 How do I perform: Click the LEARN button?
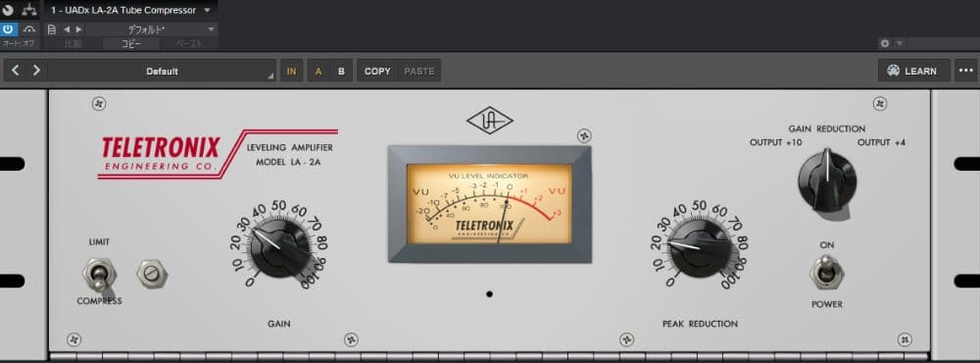[x=913, y=71]
